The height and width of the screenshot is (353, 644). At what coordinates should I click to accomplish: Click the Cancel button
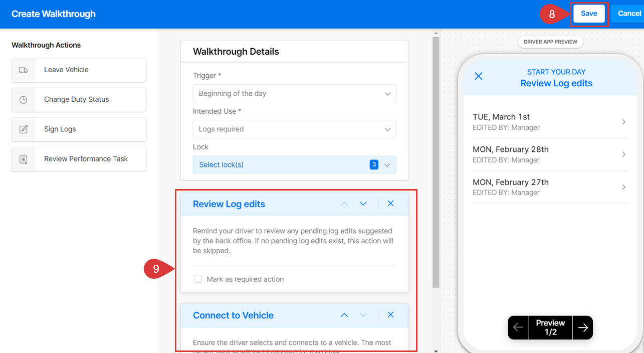point(629,14)
